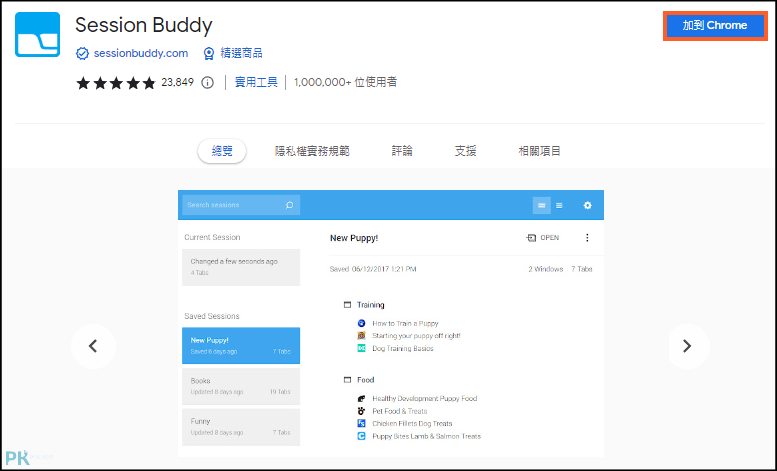
Task: Open the 評論 tab
Action: 402,151
